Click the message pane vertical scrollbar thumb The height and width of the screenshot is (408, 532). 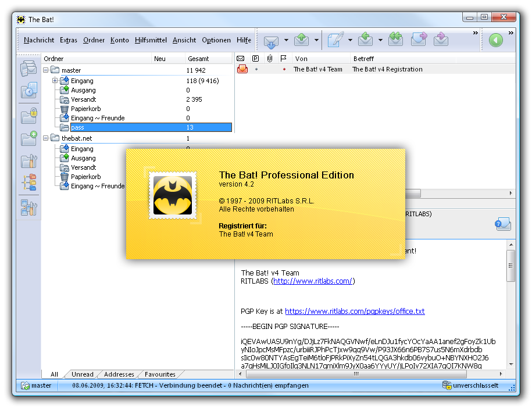pyautogui.click(x=510, y=266)
